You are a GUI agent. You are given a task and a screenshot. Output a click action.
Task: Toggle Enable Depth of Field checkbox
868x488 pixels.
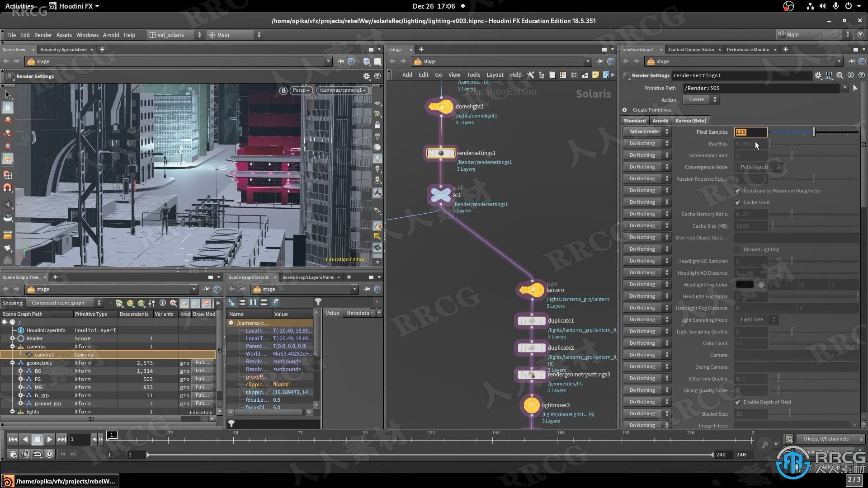pos(737,402)
